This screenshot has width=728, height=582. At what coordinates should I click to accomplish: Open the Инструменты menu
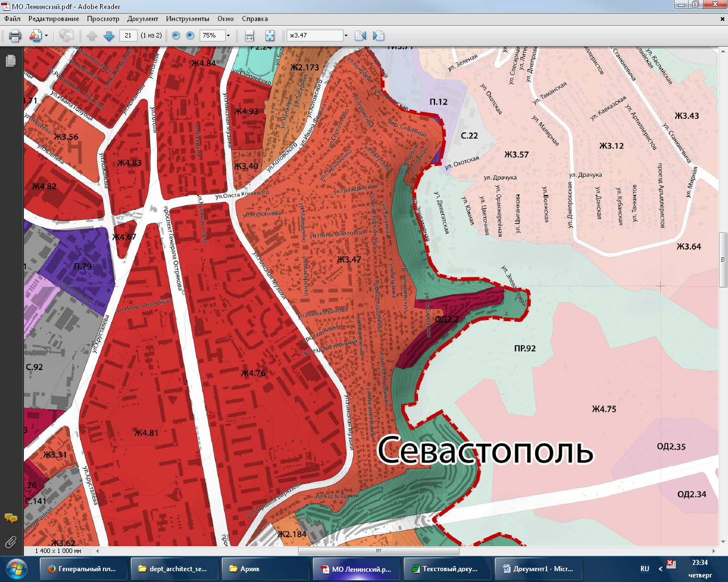point(188,19)
